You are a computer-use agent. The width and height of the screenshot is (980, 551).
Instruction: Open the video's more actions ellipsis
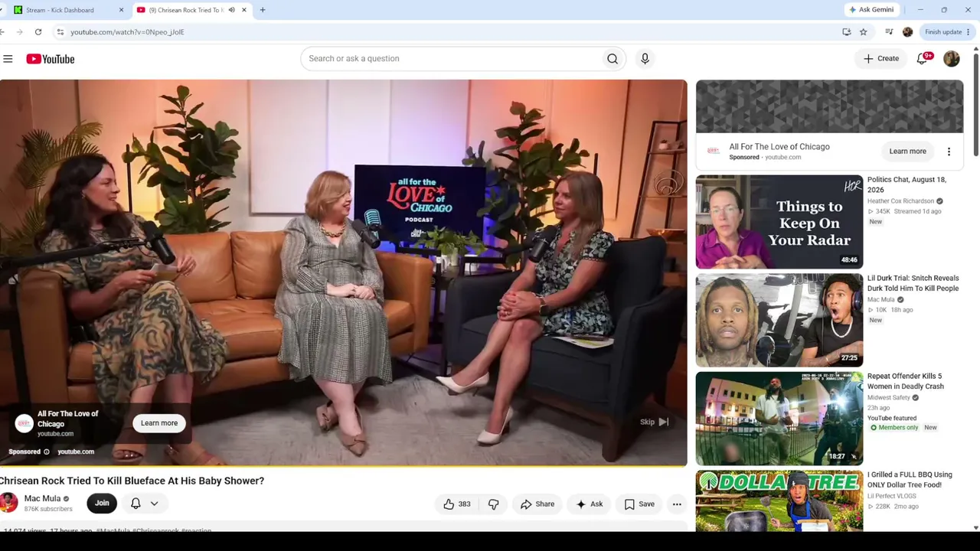[x=677, y=504]
